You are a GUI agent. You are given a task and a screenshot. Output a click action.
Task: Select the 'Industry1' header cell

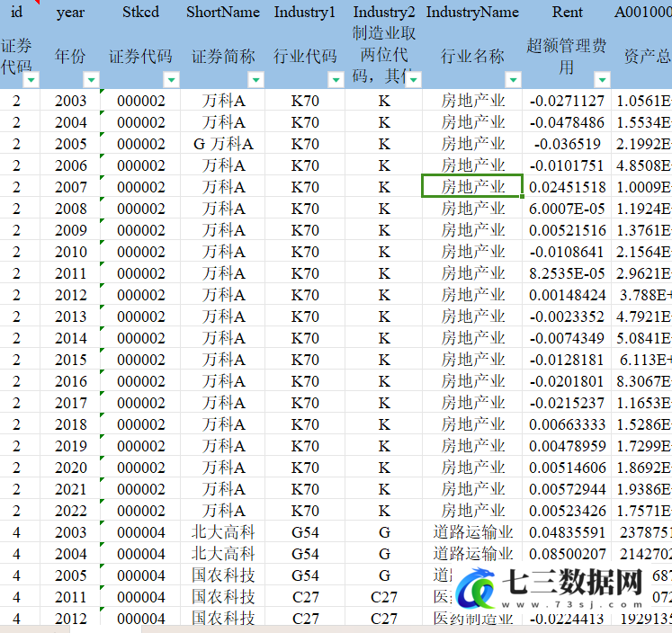[305, 12]
